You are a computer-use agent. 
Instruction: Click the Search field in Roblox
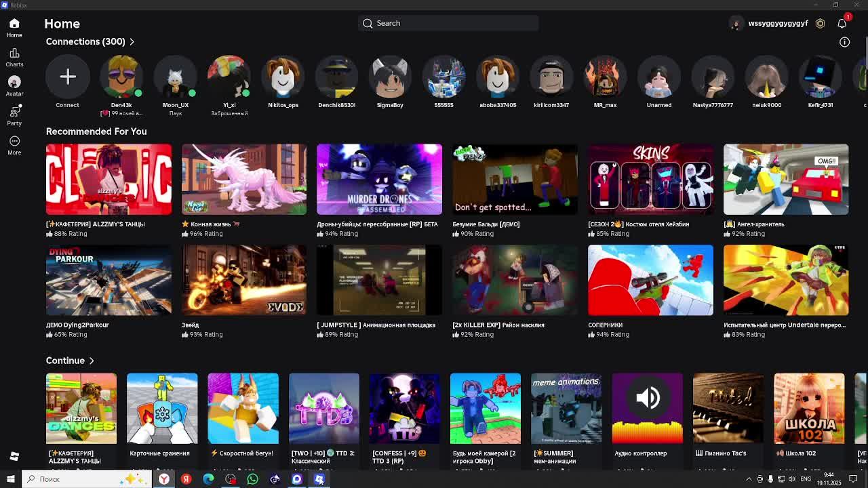[x=448, y=23]
